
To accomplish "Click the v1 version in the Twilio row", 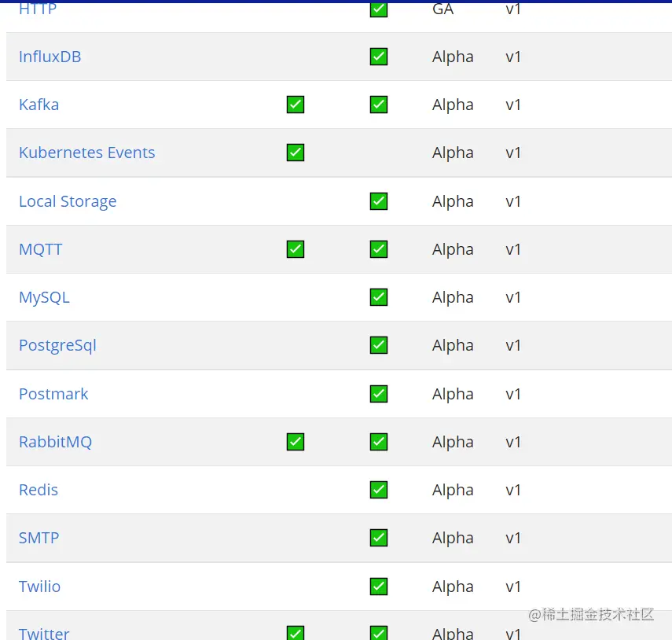I will click(x=513, y=587).
